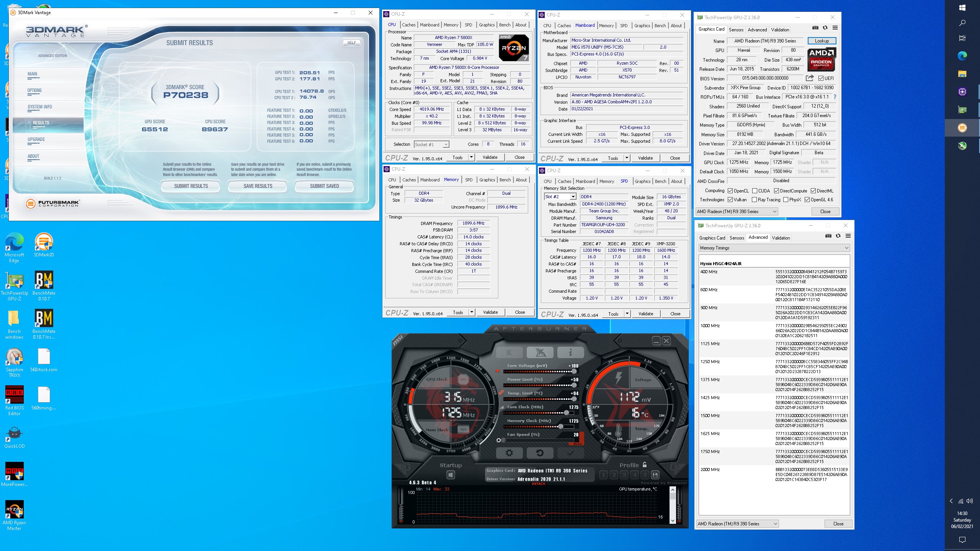Viewport: 980px width, 551px height.
Task: Click SAVE RESULTS in 3DMark Vantage
Action: (x=258, y=186)
